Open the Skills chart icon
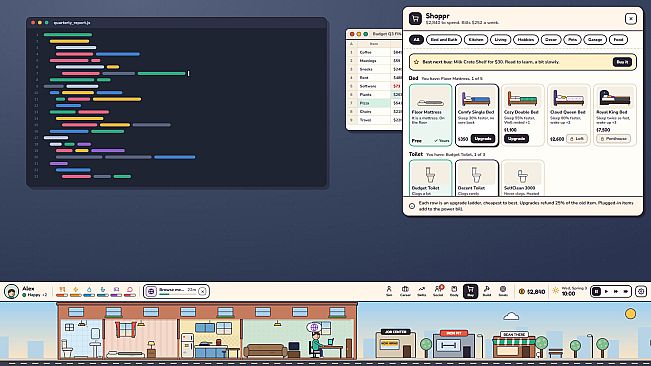This screenshot has height=366, width=651. 421,291
